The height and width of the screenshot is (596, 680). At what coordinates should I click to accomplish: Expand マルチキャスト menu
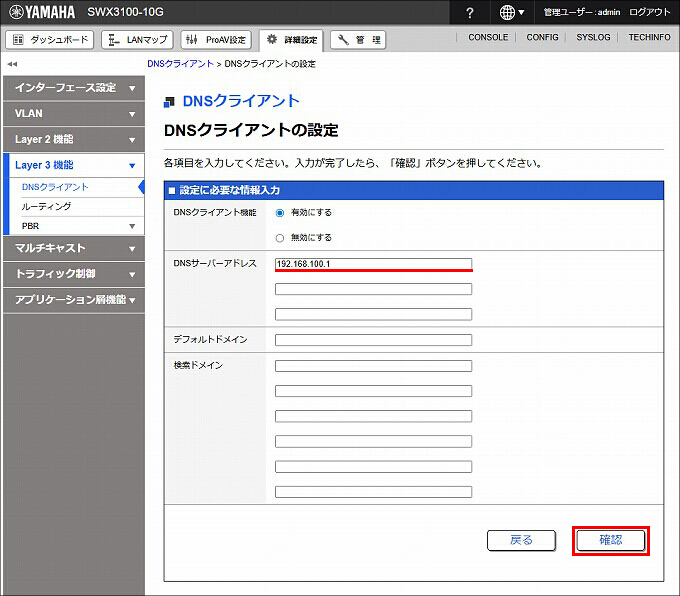pos(74,248)
